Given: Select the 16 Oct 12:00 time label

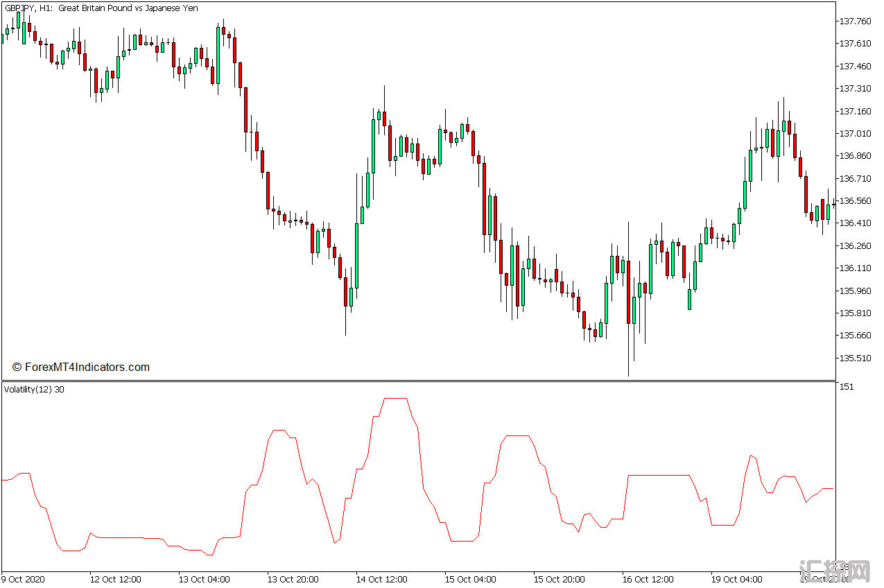Looking at the screenshot, I should coord(648,580).
